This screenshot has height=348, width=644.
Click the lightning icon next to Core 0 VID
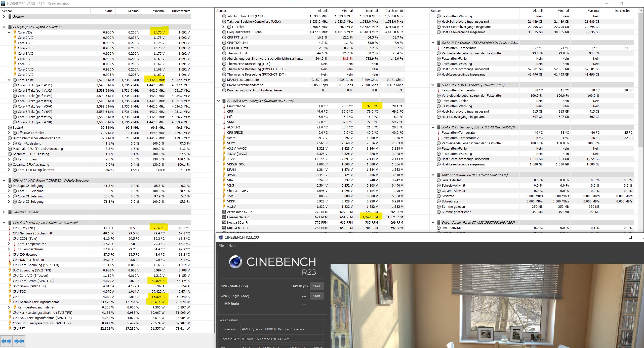pos(15,38)
